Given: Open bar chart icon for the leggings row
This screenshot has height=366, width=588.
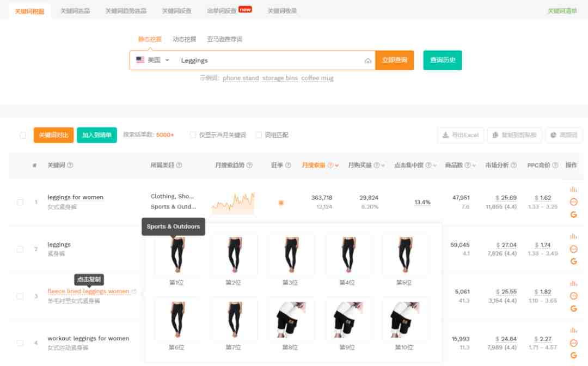Looking at the screenshot, I should pyautogui.click(x=573, y=236).
